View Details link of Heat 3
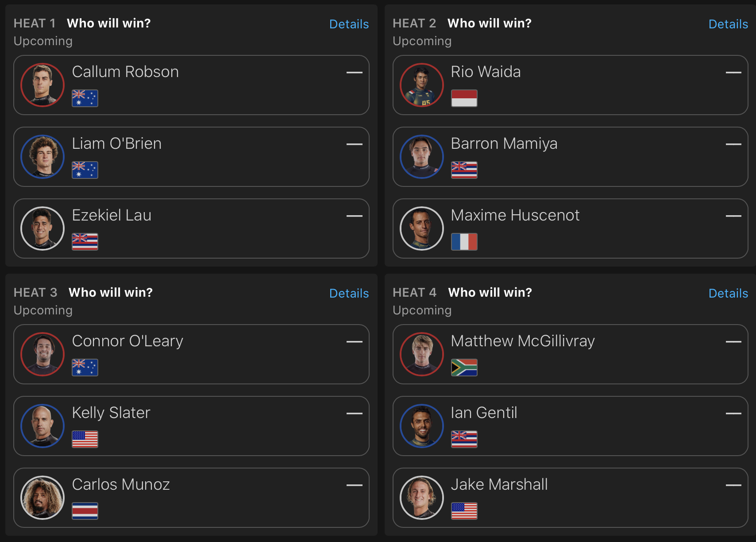The width and height of the screenshot is (756, 542). [x=349, y=293]
